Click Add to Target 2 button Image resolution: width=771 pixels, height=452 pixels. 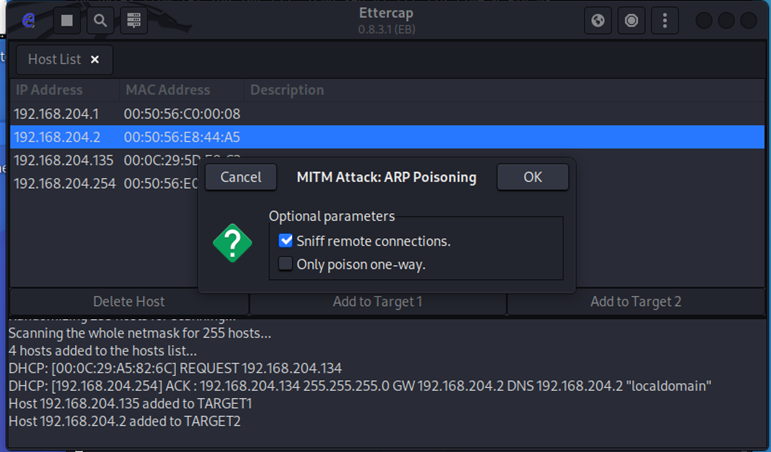tap(635, 301)
